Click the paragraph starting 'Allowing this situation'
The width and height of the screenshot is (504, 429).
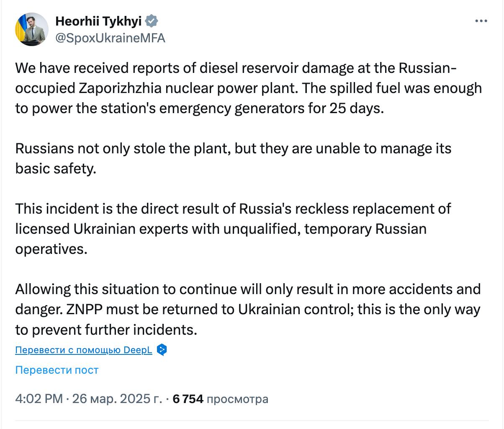[x=248, y=309]
